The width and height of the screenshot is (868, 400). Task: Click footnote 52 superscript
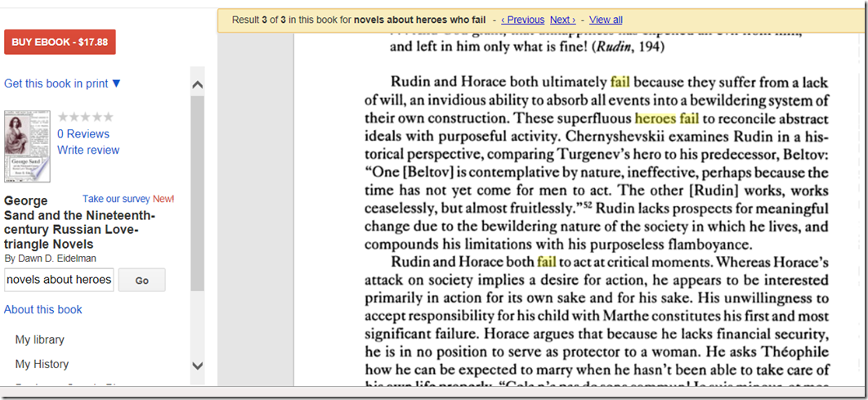click(588, 205)
